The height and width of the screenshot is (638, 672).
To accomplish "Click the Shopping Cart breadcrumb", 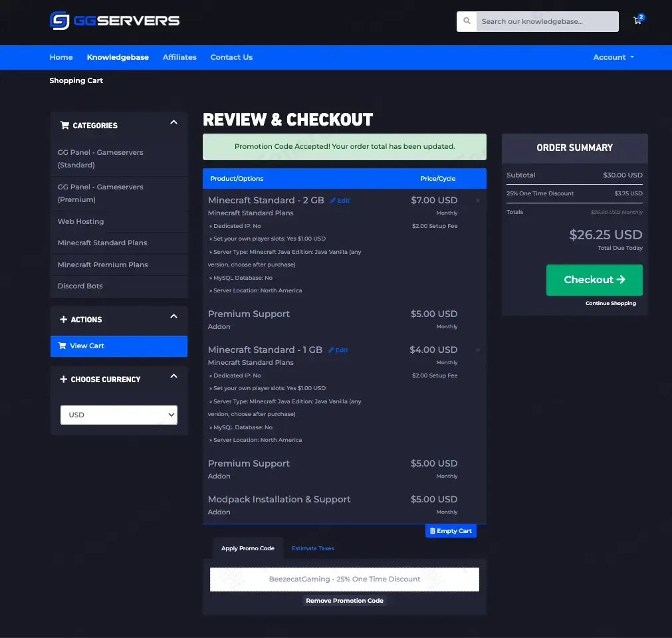I will [x=76, y=80].
